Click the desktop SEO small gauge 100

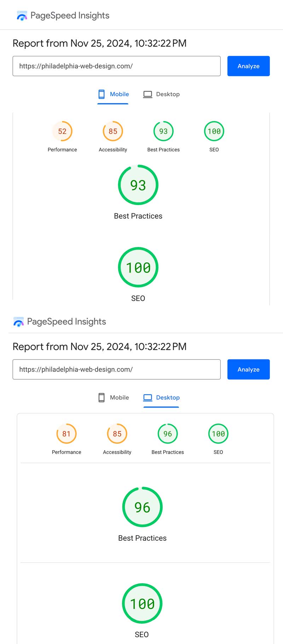(218, 434)
